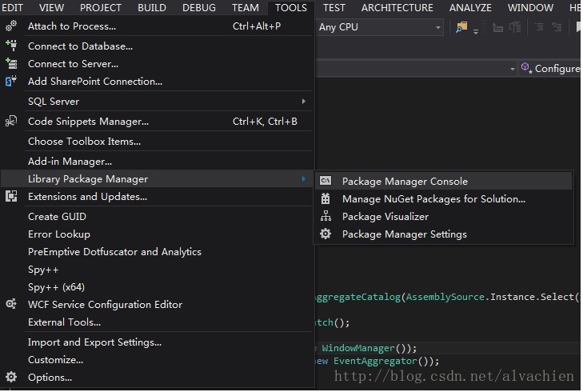Click the Connect to Database plug icon
This screenshot has width=583, height=392.
click(x=11, y=46)
